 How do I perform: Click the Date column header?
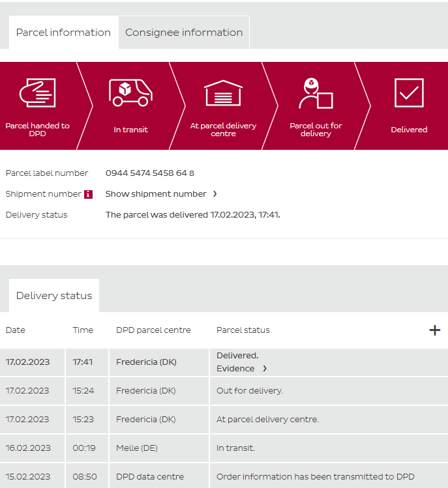(x=16, y=330)
